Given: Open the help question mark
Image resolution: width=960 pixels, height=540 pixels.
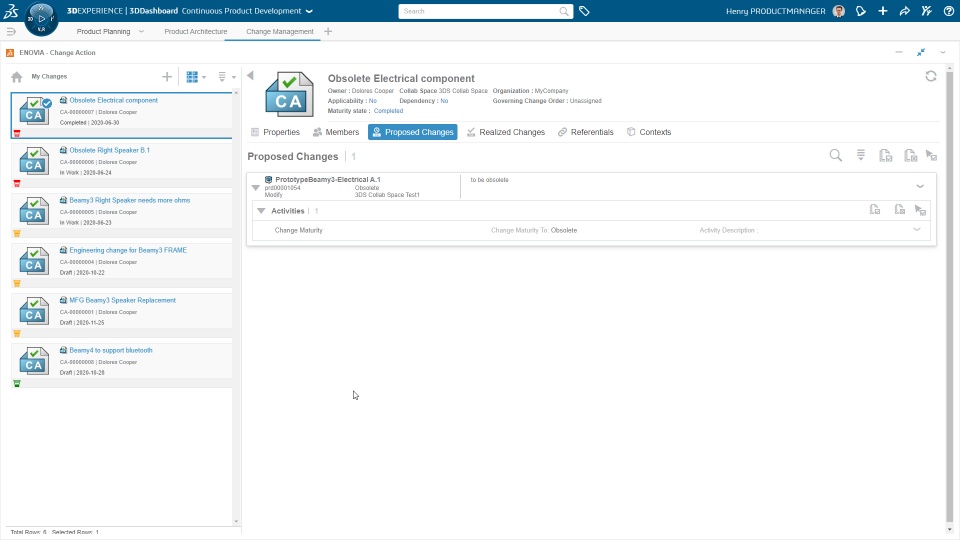Looking at the screenshot, I should (x=948, y=11).
